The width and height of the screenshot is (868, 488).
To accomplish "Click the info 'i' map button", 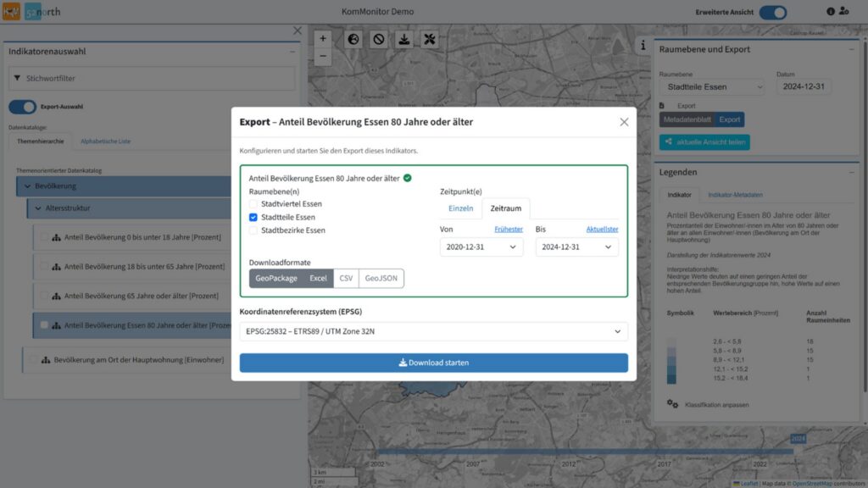I will tap(643, 46).
